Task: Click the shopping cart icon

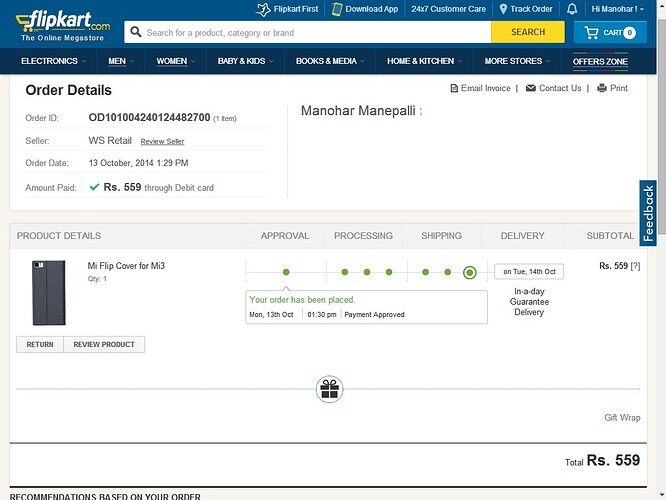Action: [591, 33]
